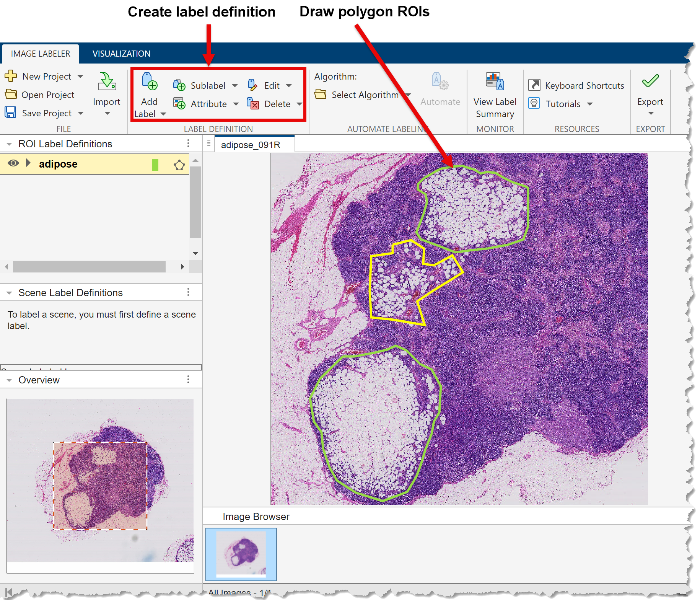Add an Attribute via the Attribute icon
The image size is (700, 600).
point(179,104)
